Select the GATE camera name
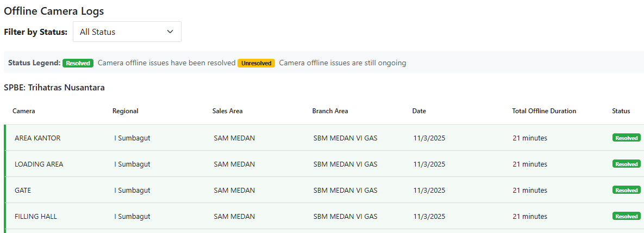The height and width of the screenshot is (233, 644). coord(23,191)
